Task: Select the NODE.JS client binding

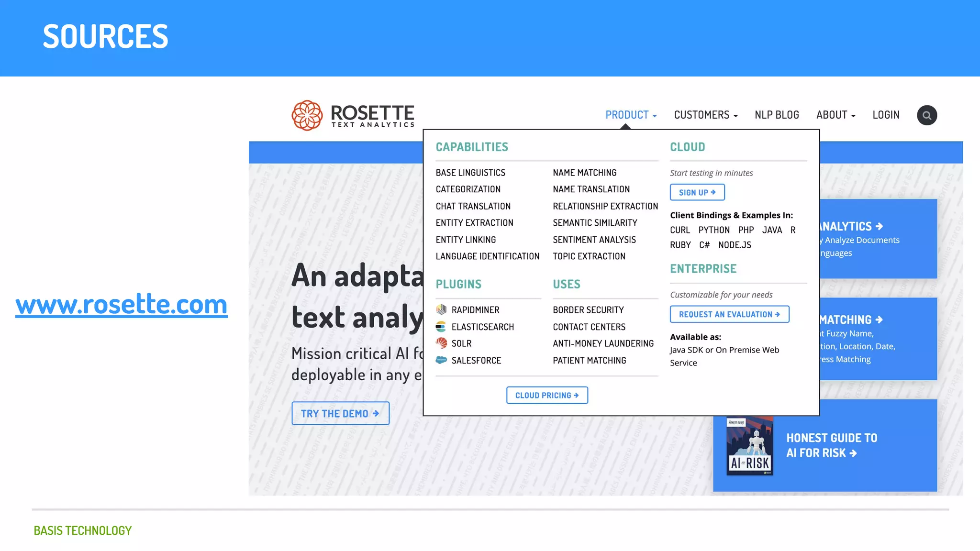Action: (x=735, y=245)
